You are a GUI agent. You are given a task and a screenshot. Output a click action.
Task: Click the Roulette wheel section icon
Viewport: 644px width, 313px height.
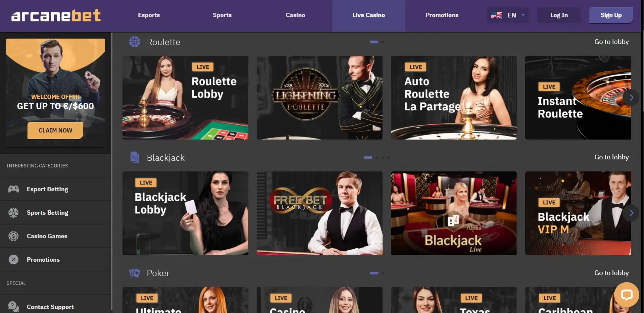[x=135, y=42]
